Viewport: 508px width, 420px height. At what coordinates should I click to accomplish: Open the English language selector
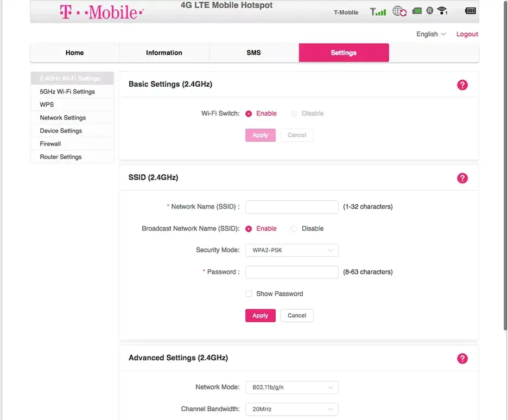point(431,34)
